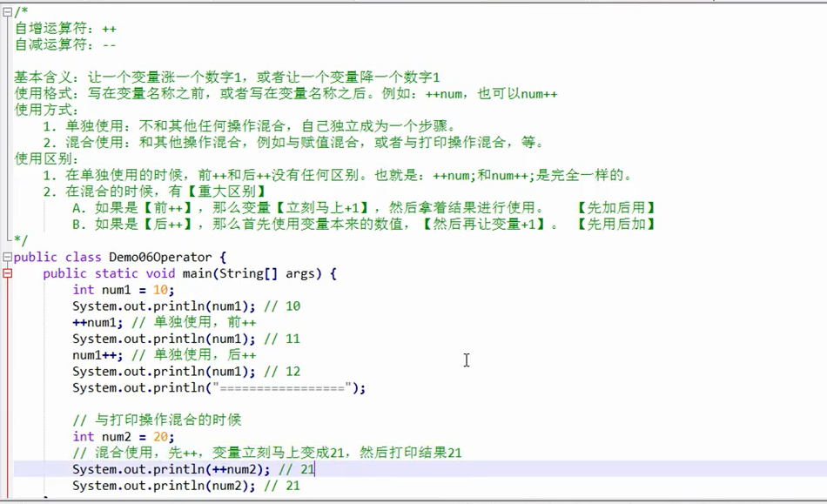Click the comment line '使用方式：'
Viewport: 827px width, 504px height.
pyautogui.click(x=46, y=111)
